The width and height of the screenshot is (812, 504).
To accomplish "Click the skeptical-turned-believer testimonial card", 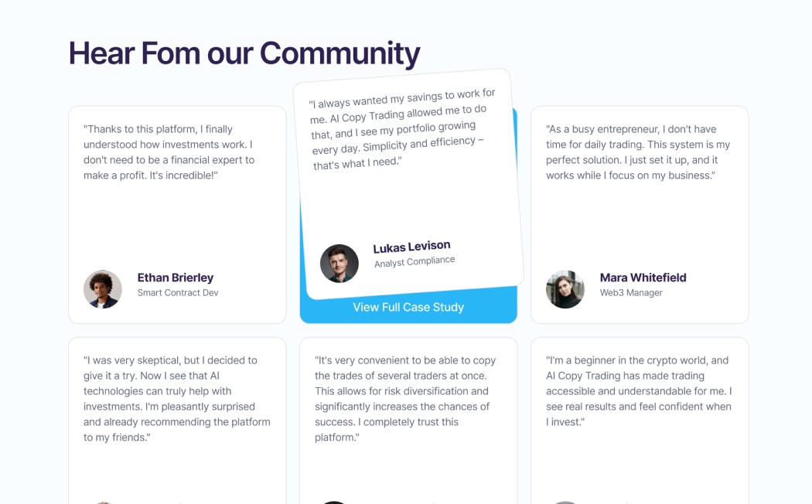I will (176, 417).
